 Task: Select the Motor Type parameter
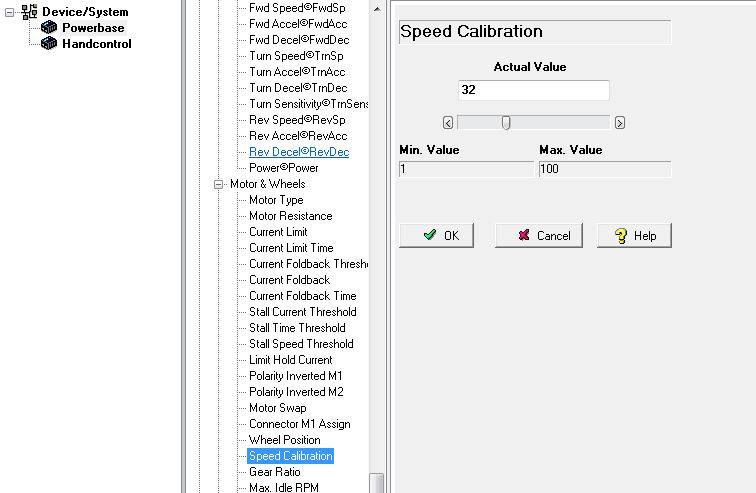point(276,200)
